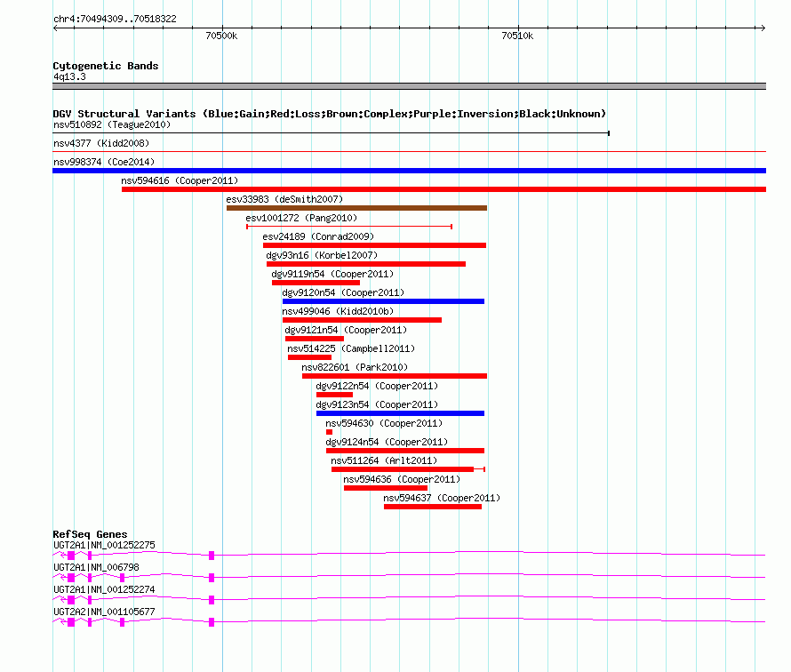
Task: Click the red nsv514225 loss bar
Action: click(x=310, y=357)
